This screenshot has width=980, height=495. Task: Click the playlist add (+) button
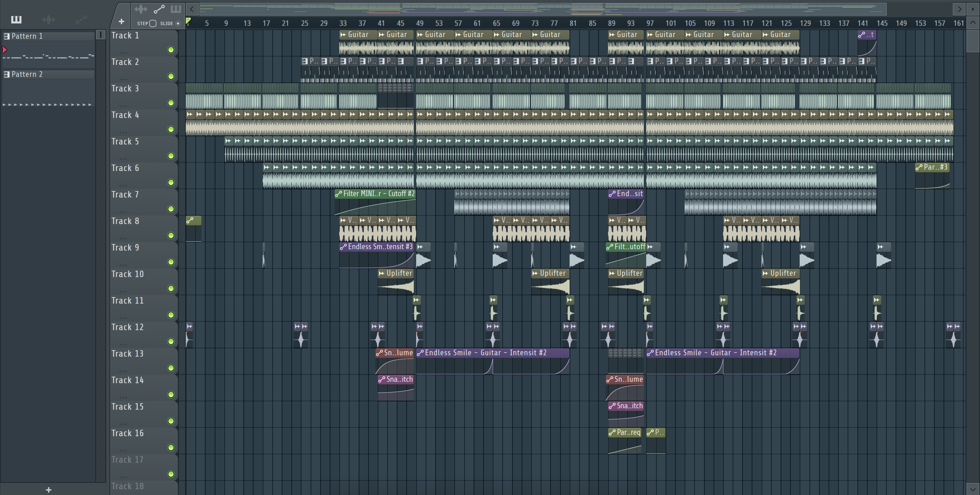point(121,22)
